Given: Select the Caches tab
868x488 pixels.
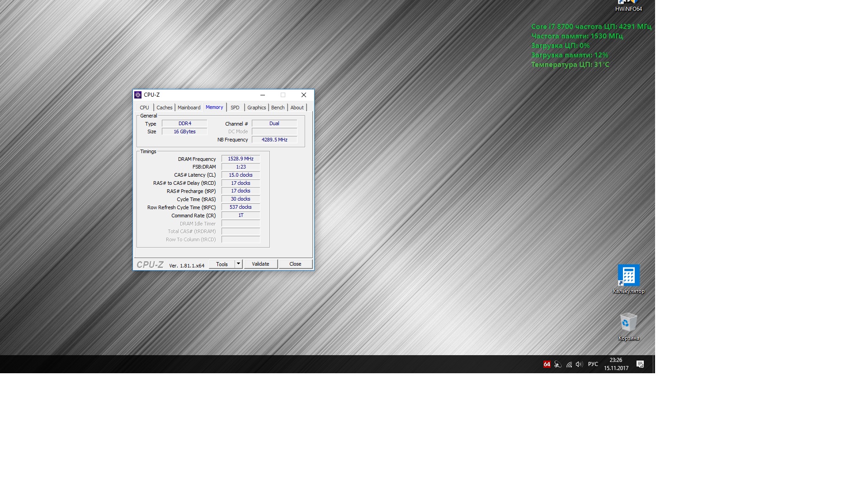Looking at the screenshot, I should 164,108.
